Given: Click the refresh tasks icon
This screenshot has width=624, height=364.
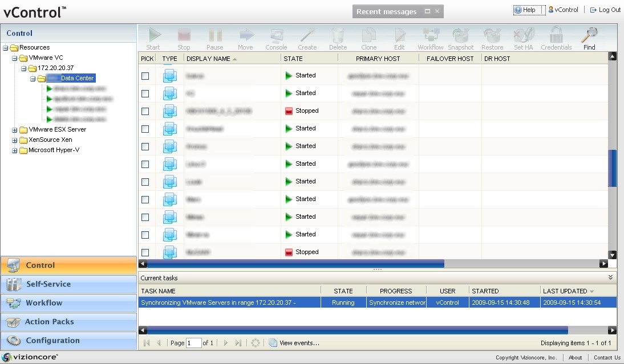Looking at the screenshot, I should (256, 343).
